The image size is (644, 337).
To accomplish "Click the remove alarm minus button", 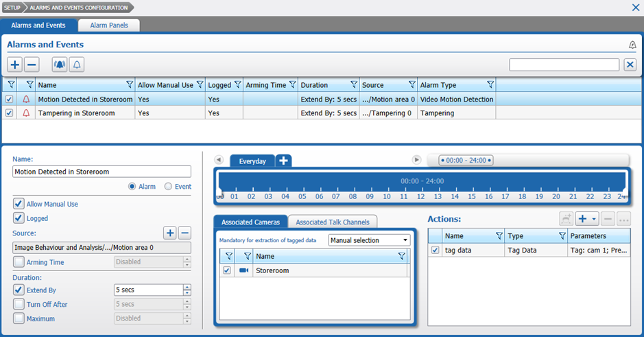I will (32, 65).
